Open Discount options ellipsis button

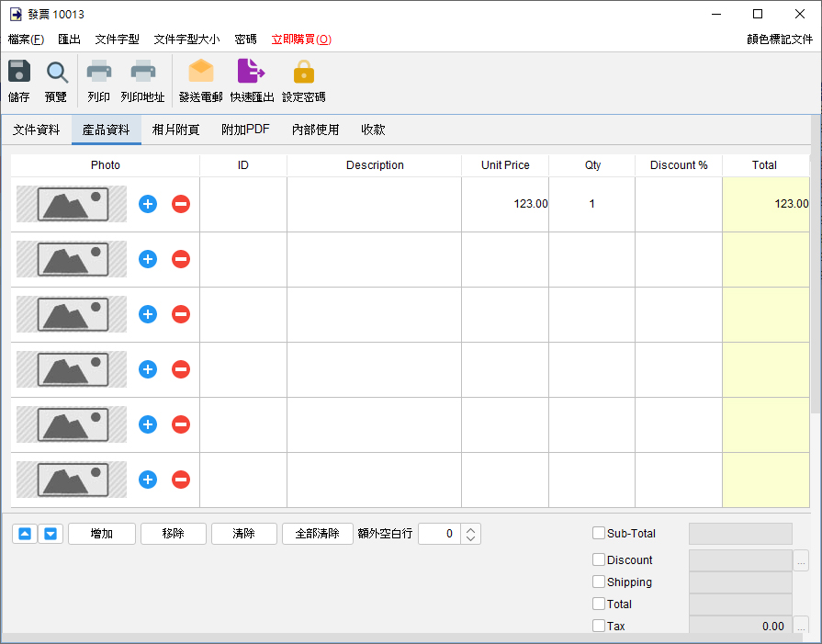[801, 560]
